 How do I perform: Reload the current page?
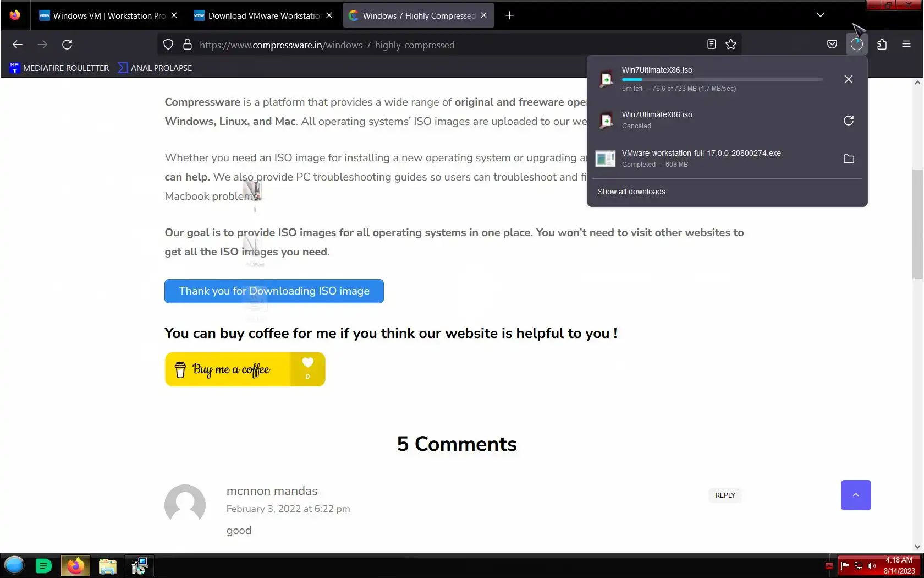coord(67,45)
